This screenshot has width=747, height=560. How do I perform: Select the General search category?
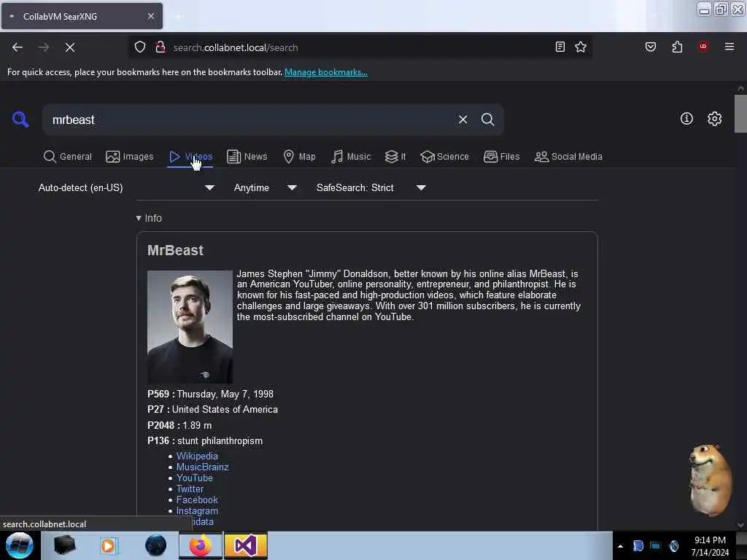[x=68, y=157]
